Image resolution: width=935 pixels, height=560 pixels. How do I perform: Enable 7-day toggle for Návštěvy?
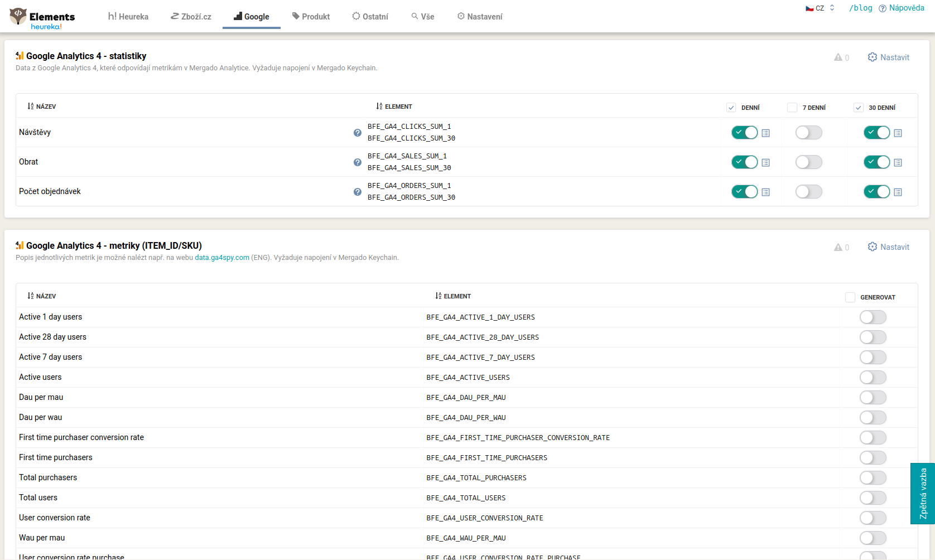[x=809, y=133]
